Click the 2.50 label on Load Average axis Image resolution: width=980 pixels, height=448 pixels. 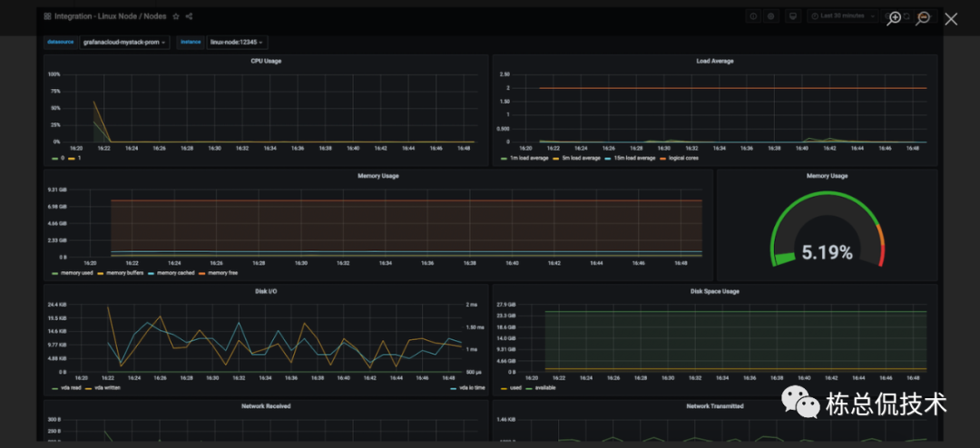505,74
